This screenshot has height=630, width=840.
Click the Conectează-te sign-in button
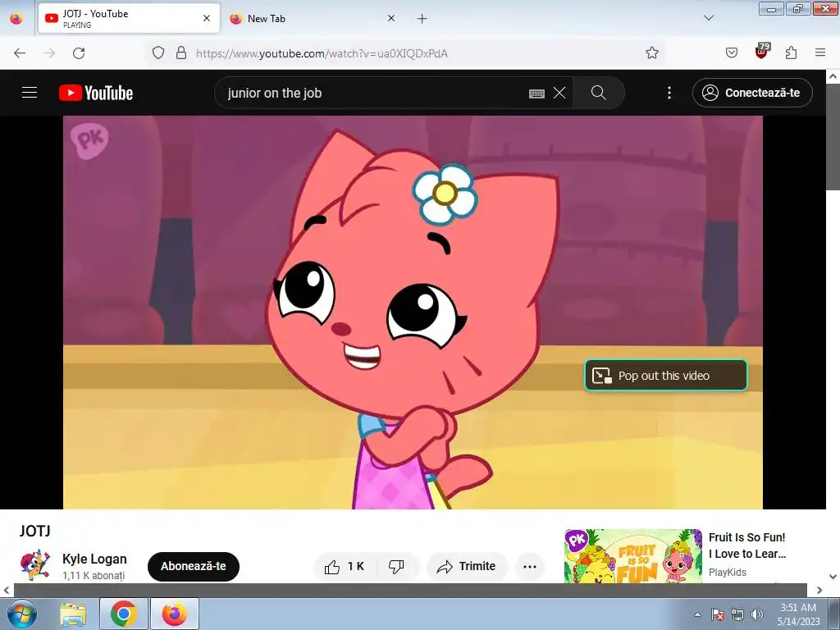[752, 93]
